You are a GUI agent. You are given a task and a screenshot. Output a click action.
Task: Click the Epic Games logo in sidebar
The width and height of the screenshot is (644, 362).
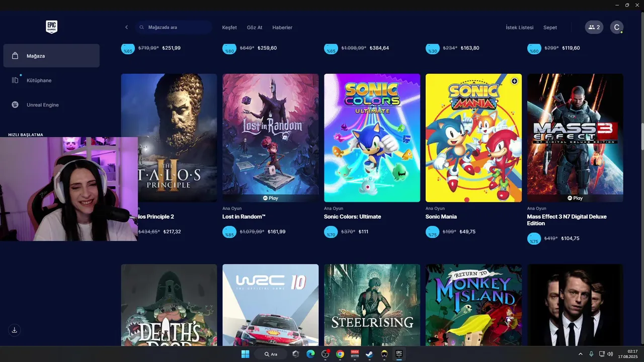point(51,27)
